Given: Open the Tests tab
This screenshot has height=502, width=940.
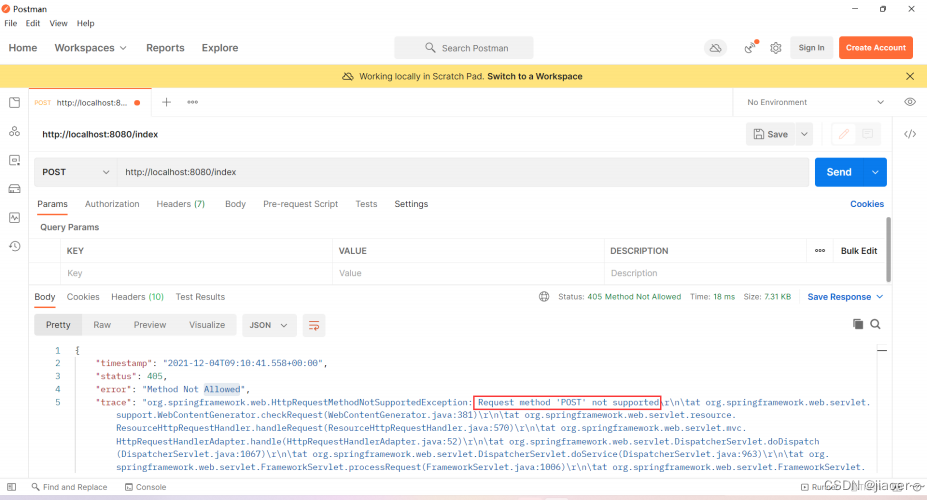Looking at the screenshot, I should (x=366, y=205).
